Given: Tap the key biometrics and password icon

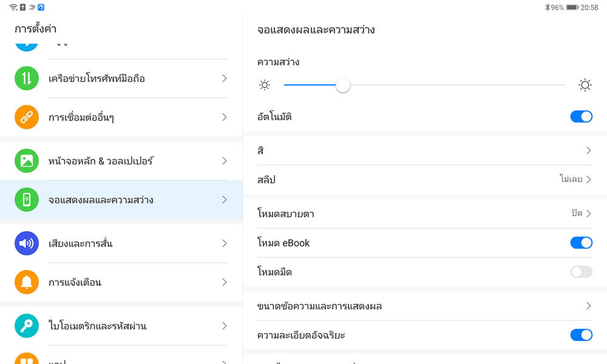Looking at the screenshot, I should pos(26,326).
